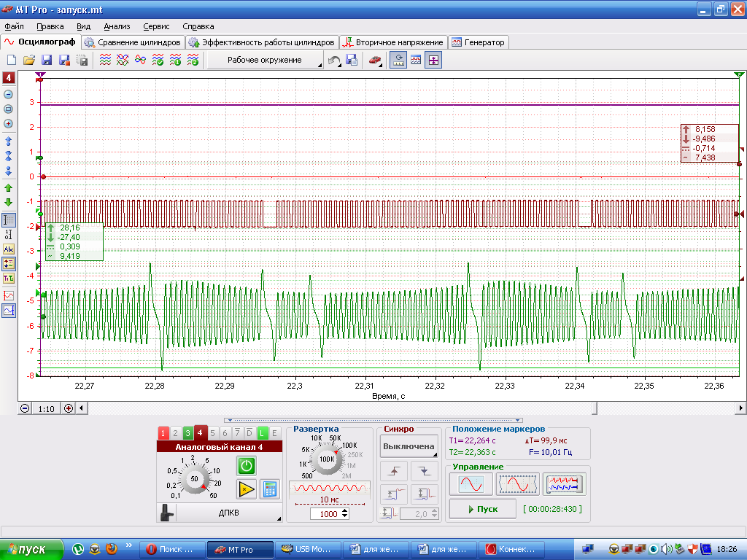Click the Пуск start button
The width and height of the screenshot is (747, 560).
pos(483,509)
